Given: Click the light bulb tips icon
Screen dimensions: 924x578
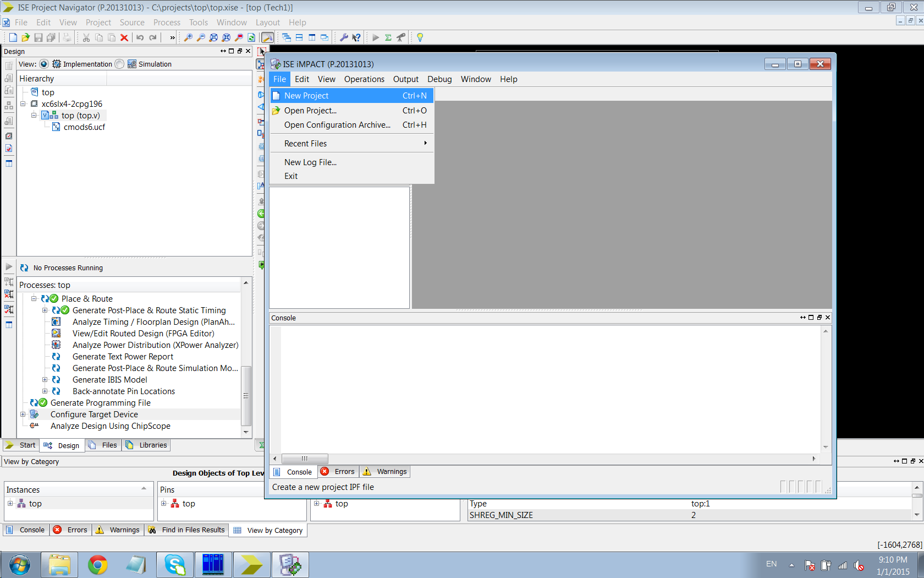Looking at the screenshot, I should tap(420, 37).
